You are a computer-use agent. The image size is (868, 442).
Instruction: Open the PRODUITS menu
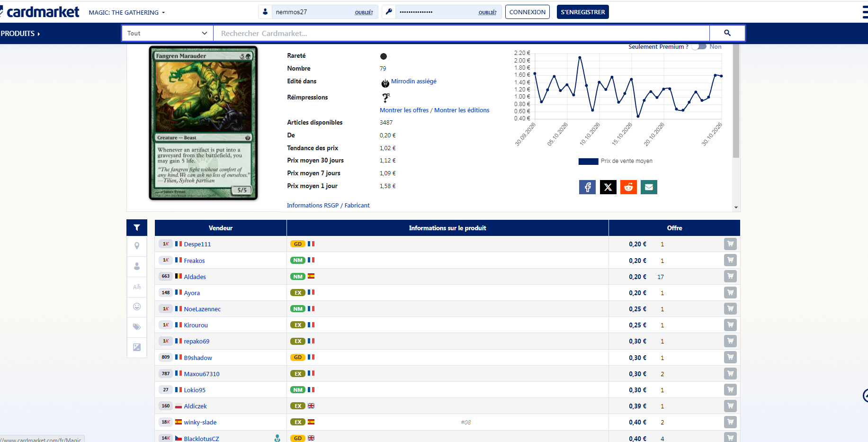(x=20, y=34)
